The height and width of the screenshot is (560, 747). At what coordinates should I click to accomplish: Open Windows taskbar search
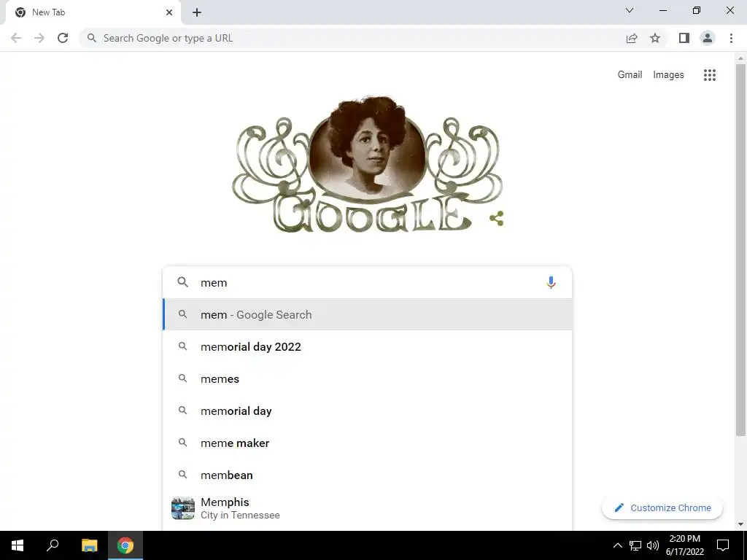click(53, 545)
